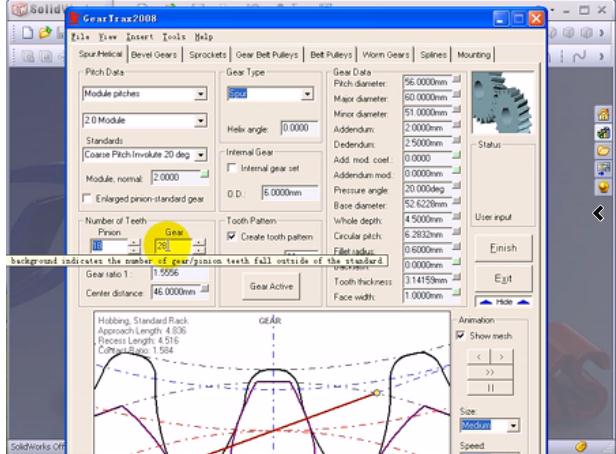Viewport: 616px width, 454px height.
Task: Open the File menu in GearTrax
Action: click(81, 37)
